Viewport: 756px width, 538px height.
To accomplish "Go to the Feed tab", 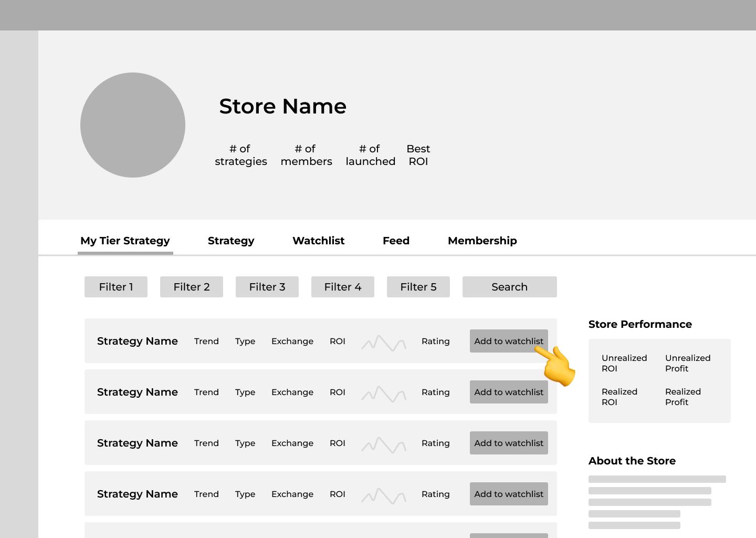I will [396, 241].
